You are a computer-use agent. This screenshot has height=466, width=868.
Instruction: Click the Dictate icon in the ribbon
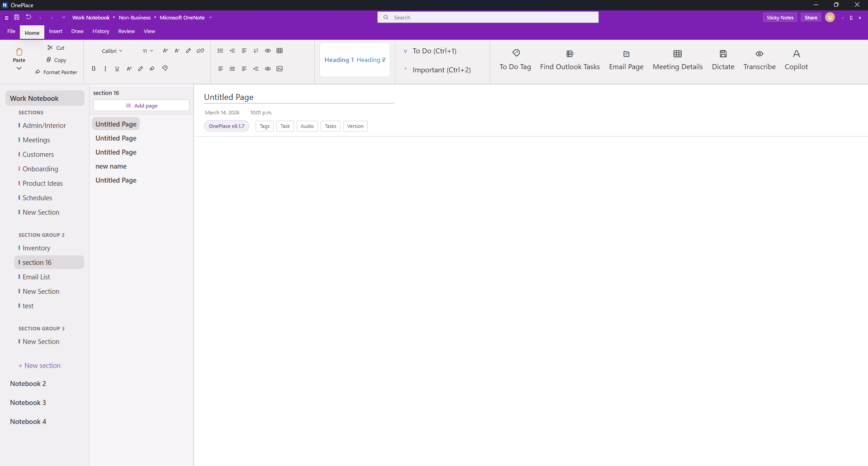[723, 54]
